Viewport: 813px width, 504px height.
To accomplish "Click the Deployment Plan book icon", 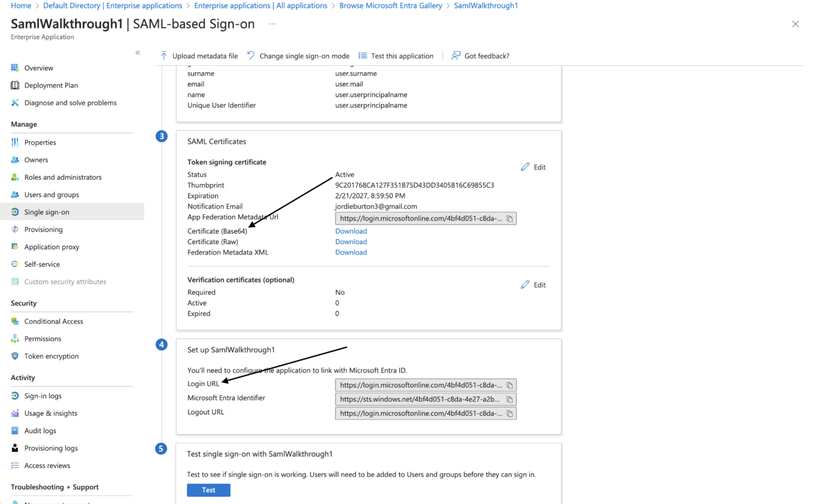I will click(15, 85).
